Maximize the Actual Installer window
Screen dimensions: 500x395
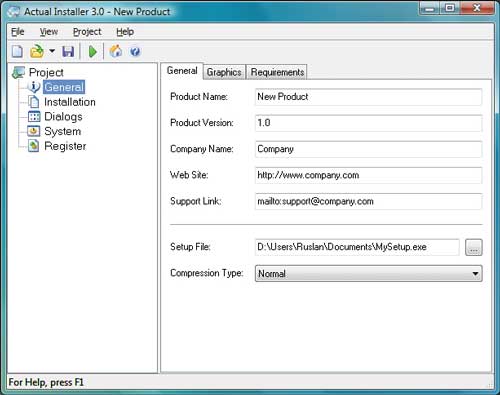[450, 8]
